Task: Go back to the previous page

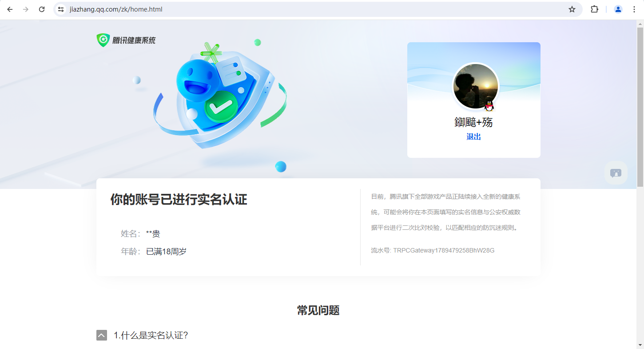Action: tap(10, 9)
